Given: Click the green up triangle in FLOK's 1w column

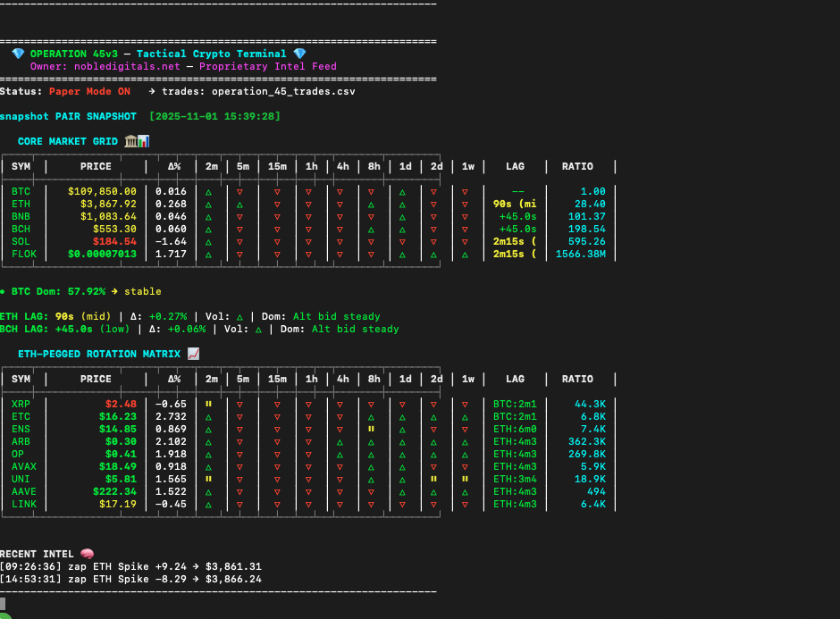Looking at the screenshot, I should tap(464, 255).
